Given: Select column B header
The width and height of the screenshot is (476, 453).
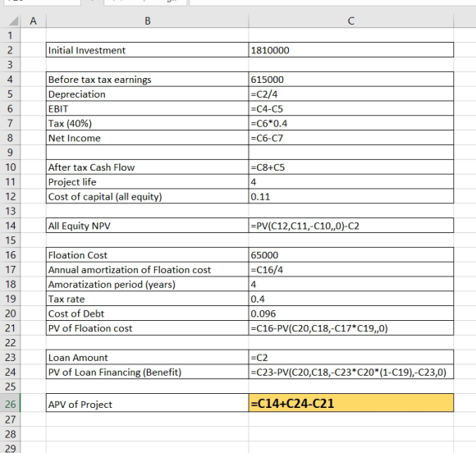Looking at the screenshot, I should coord(147,21).
